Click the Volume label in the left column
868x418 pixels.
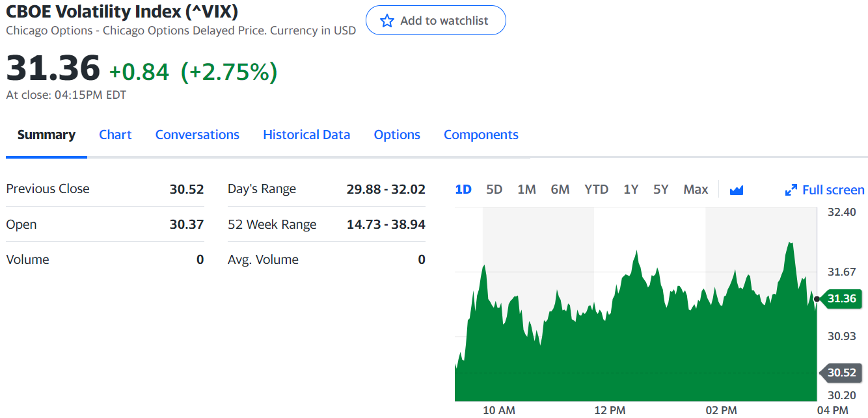(x=27, y=259)
